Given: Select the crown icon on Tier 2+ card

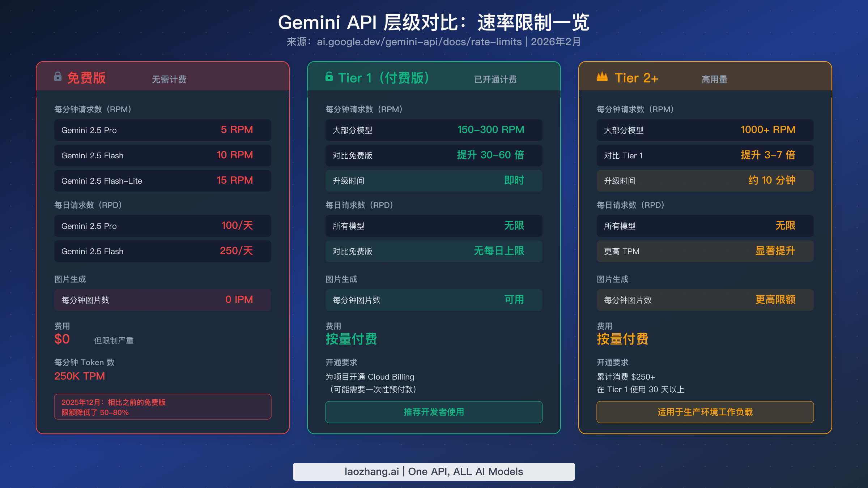Looking at the screenshot, I should coord(601,77).
